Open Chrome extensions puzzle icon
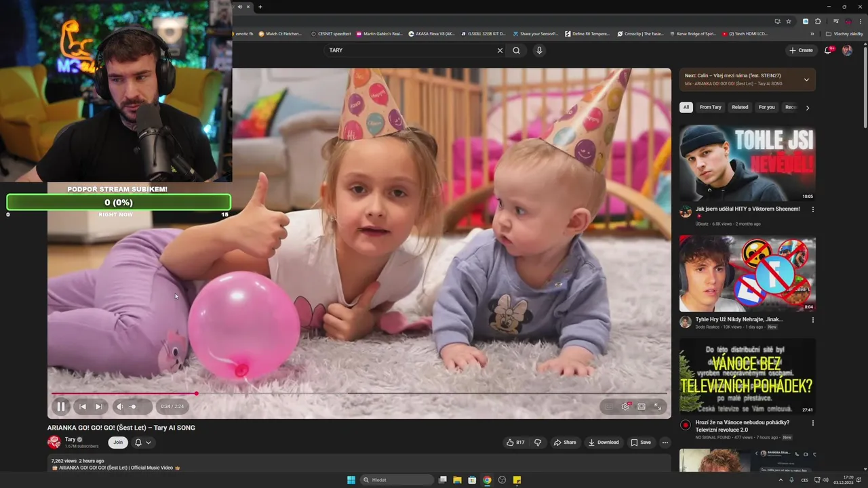 pyautogui.click(x=818, y=21)
